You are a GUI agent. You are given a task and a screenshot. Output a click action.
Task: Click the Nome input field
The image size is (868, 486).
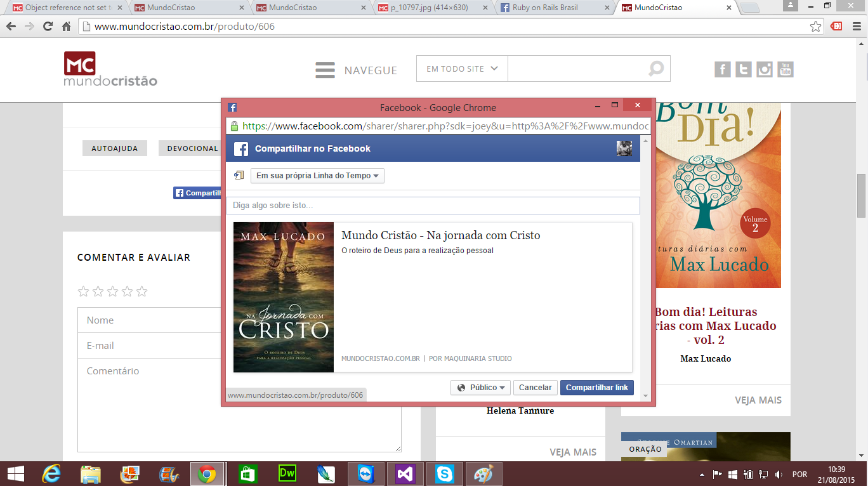click(150, 320)
